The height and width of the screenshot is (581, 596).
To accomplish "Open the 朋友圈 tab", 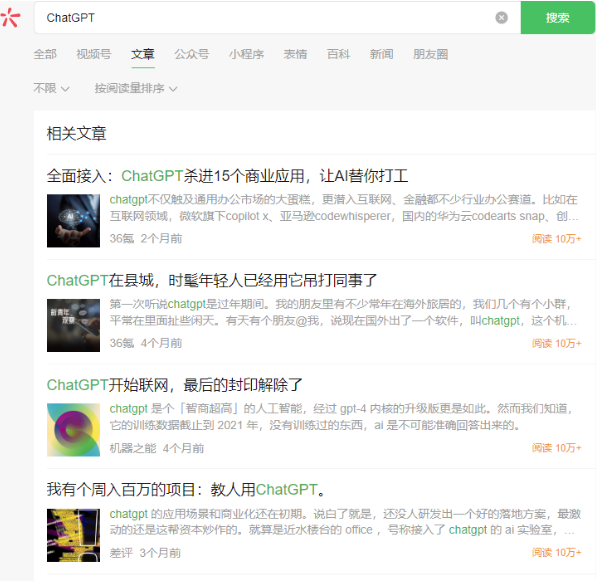I will coord(430,54).
